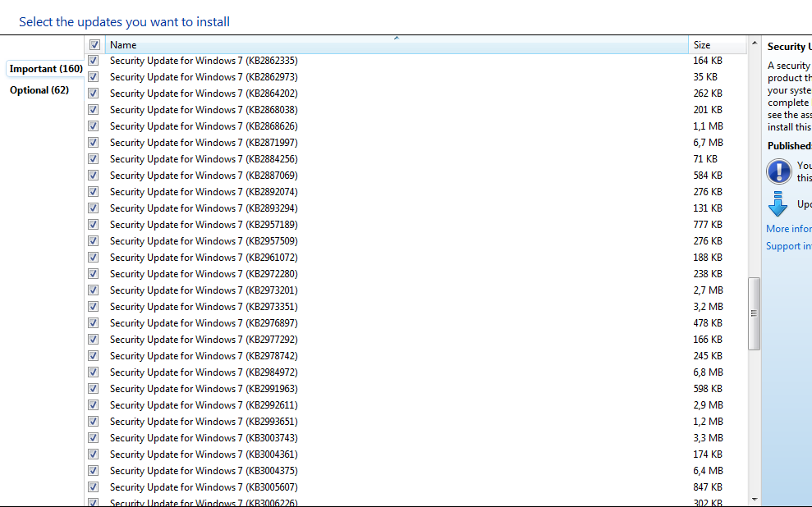Uncheck the KB2973351 update checkbox
Viewport: 812px width, 507px height.
click(94, 306)
